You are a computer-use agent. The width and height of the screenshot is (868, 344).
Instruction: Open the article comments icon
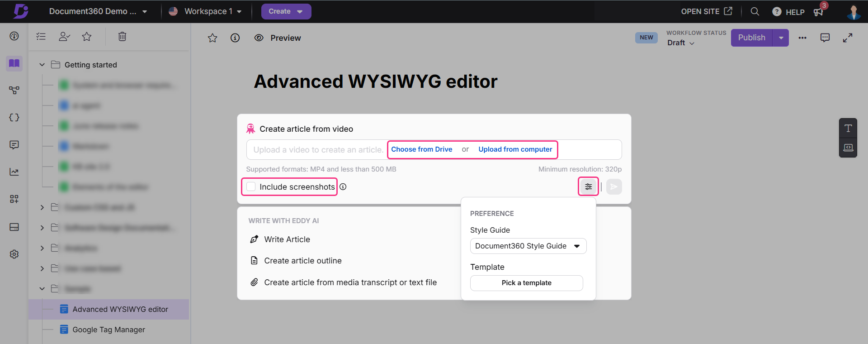[825, 38]
